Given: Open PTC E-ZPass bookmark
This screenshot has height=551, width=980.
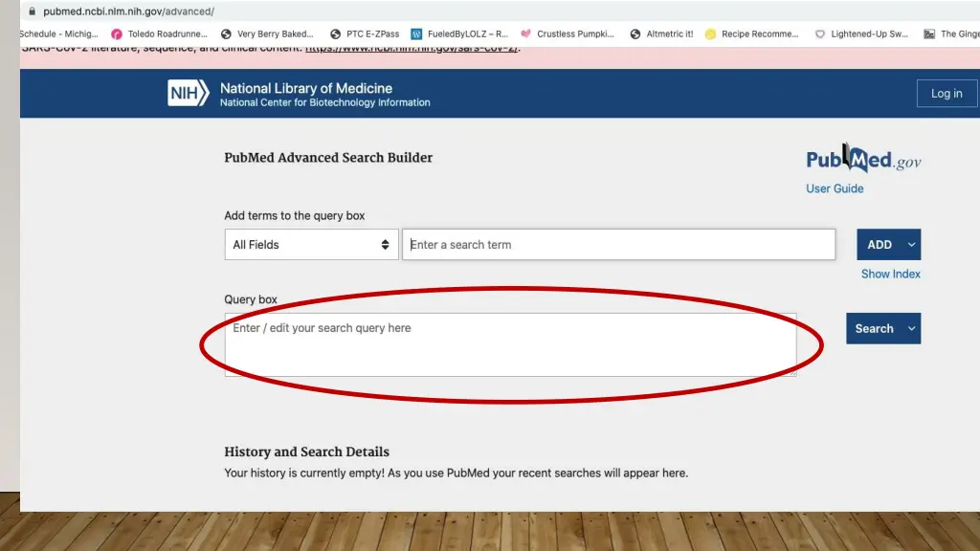Looking at the screenshot, I should pyautogui.click(x=365, y=33).
